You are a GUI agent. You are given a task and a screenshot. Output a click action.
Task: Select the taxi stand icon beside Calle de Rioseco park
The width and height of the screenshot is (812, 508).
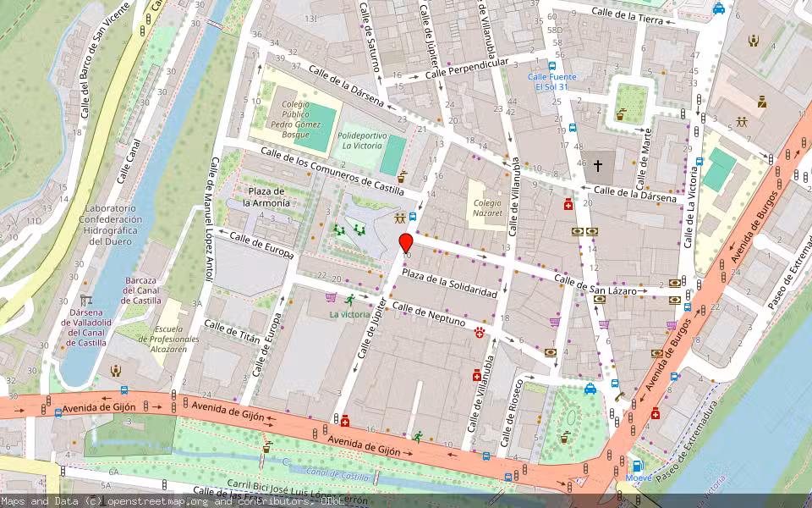(590, 389)
